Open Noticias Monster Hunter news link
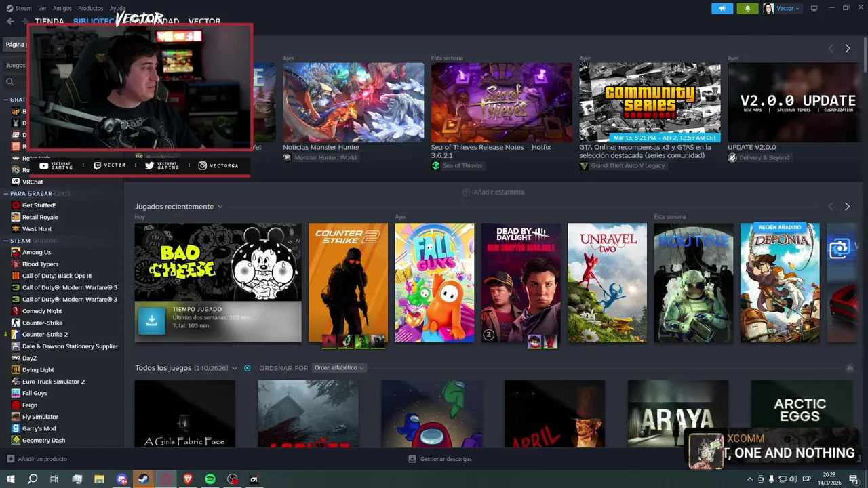Screen dimensions: 868x488 pyautogui.click(x=321, y=147)
